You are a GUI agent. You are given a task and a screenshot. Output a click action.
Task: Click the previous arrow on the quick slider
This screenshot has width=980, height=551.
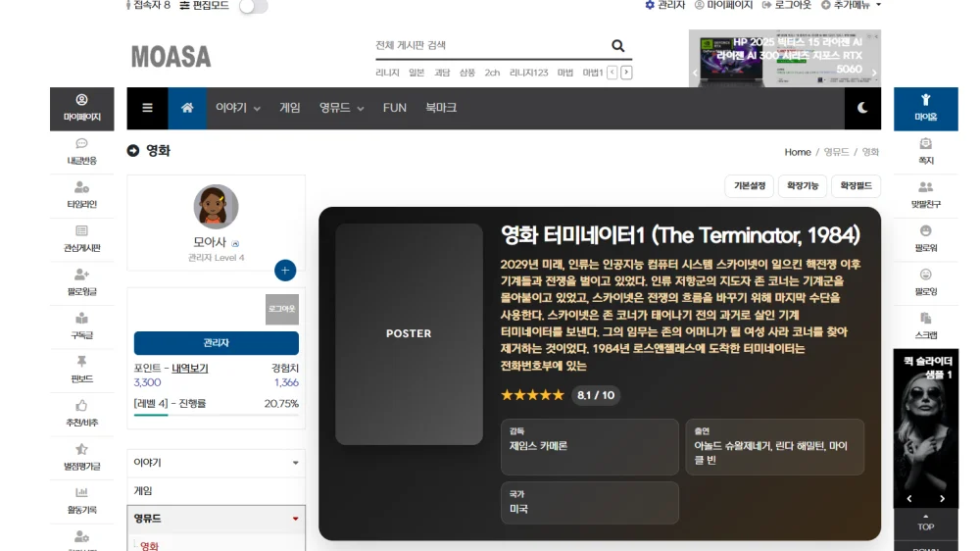(909, 498)
